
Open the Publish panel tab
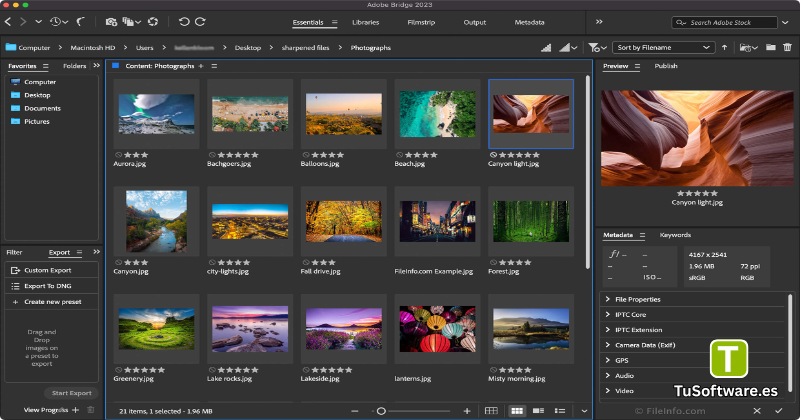click(666, 66)
